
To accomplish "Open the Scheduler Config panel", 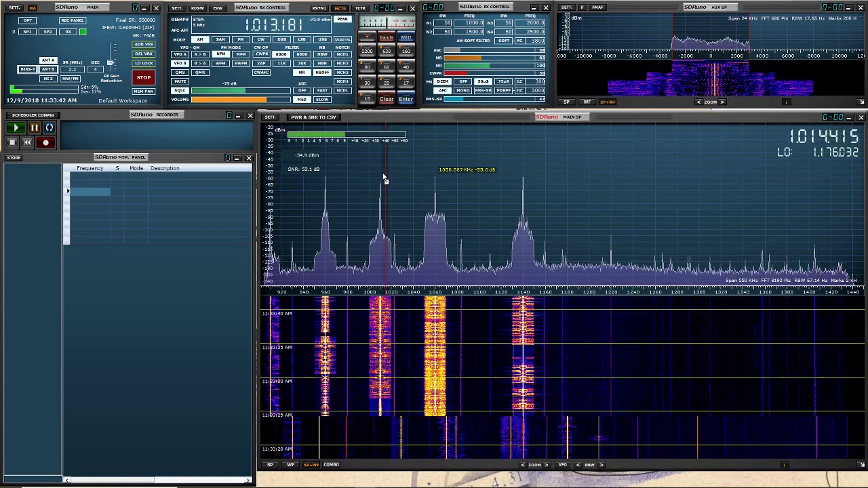I will (x=33, y=115).
